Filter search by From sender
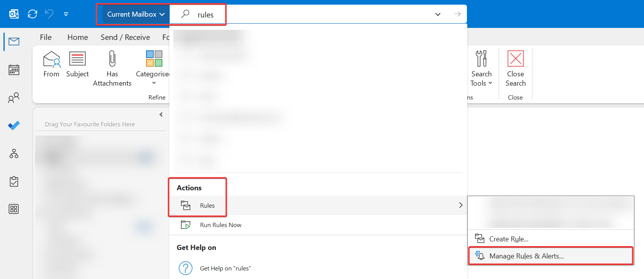This screenshot has width=644, height=279. 51,64
